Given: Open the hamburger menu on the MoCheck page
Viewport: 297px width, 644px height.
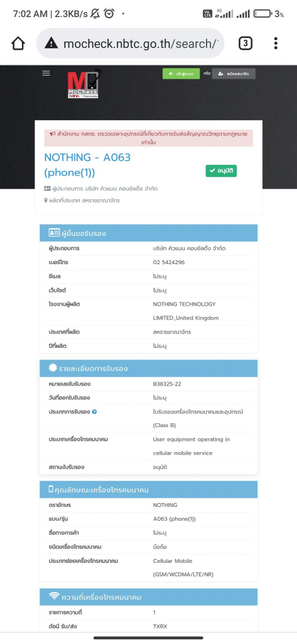Looking at the screenshot, I should (46, 73).
